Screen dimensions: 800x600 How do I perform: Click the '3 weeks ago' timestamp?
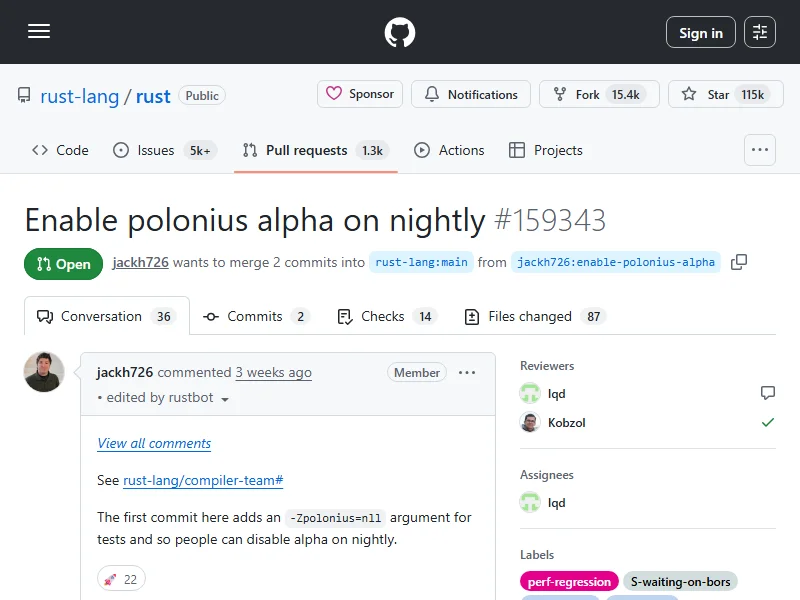pos(273,372)
